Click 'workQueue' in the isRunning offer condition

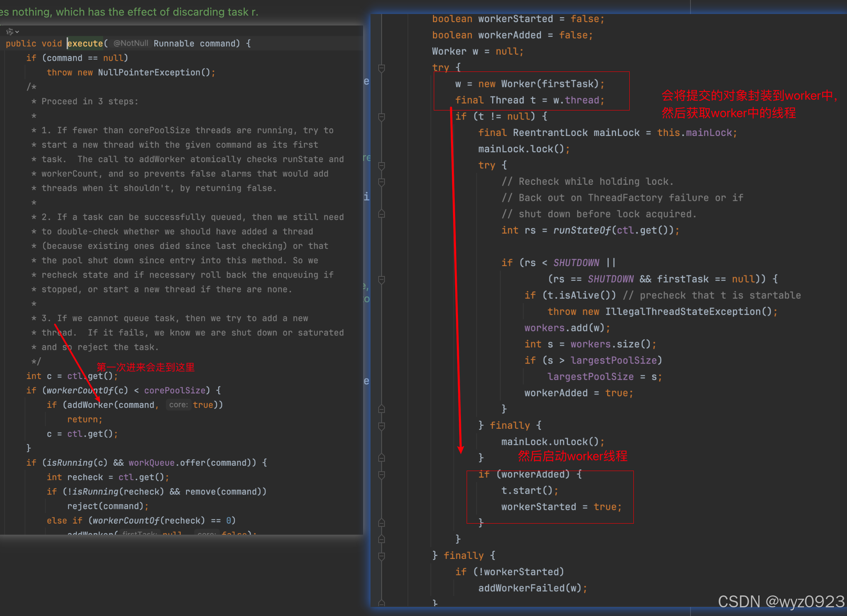click(x=151, y=463)
